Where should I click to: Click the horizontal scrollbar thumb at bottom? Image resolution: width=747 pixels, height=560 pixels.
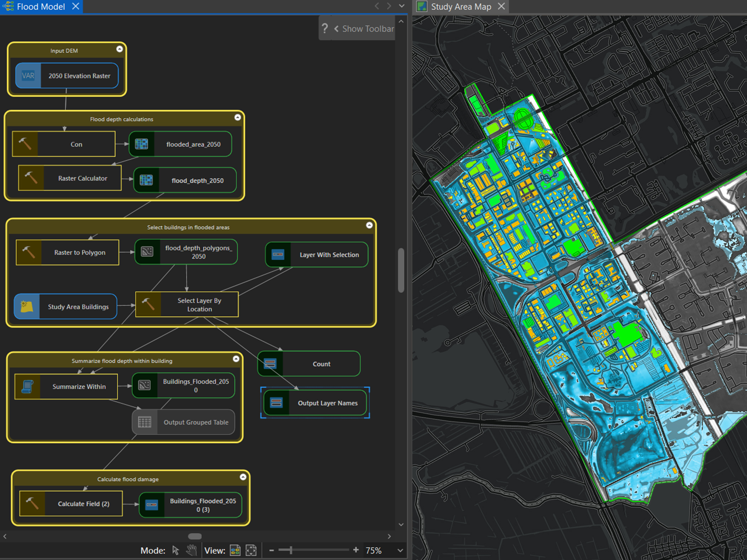(195, 536)
